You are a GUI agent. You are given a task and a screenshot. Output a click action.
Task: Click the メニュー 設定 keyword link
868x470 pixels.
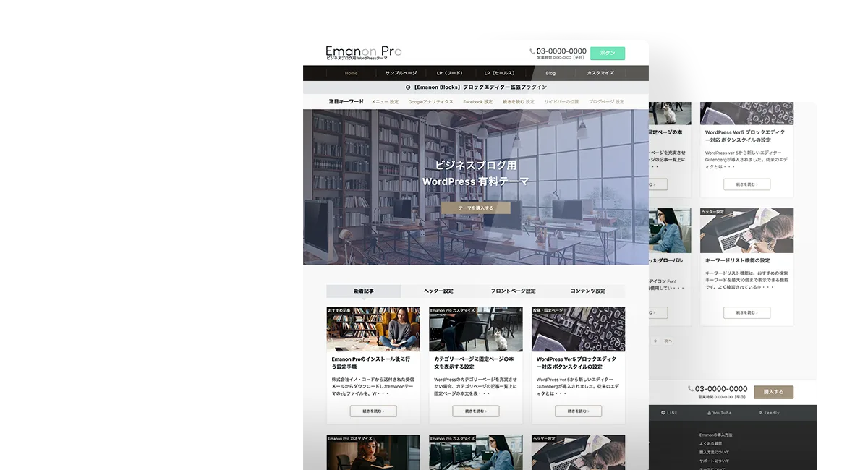385,102
